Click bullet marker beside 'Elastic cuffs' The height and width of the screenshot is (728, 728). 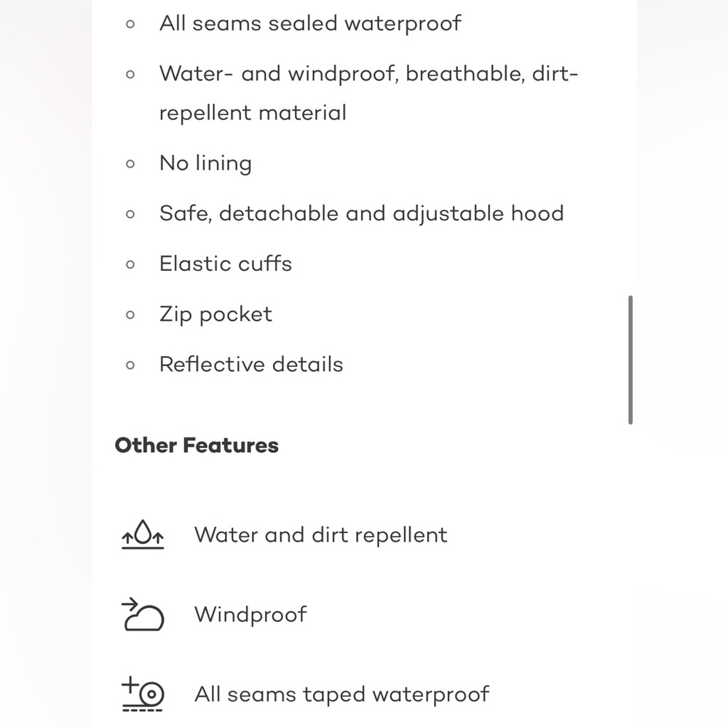130,264
